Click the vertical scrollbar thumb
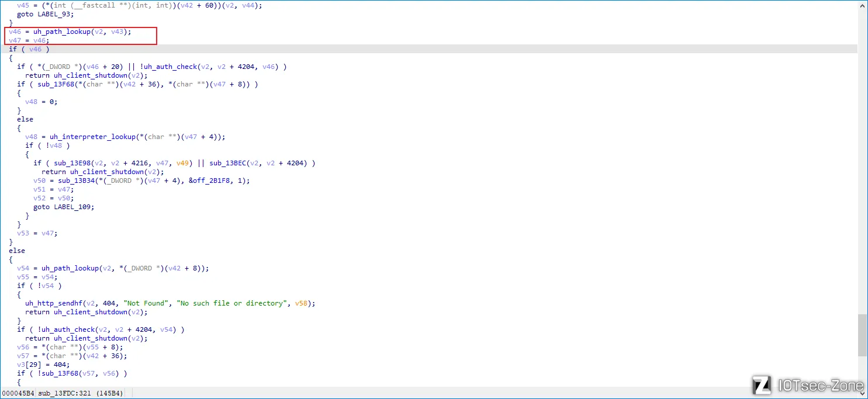 pos(862,335)
